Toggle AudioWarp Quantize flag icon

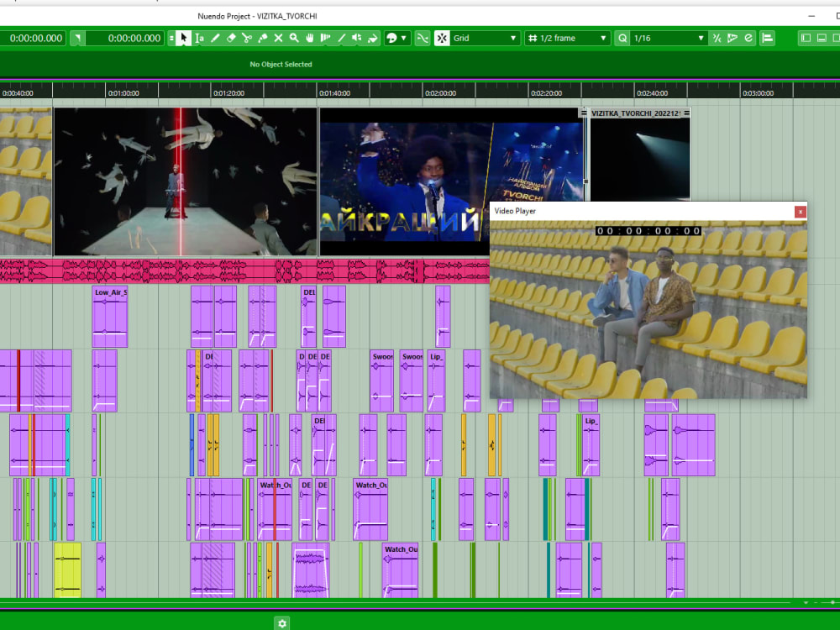[x=732, y=38]
